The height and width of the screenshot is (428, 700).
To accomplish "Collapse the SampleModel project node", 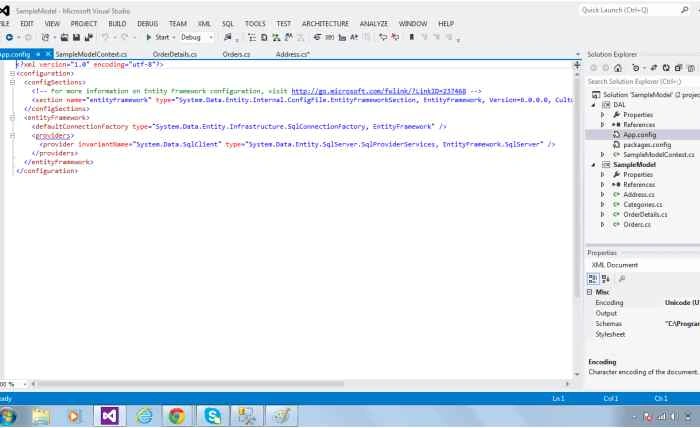I will (594, 165).
